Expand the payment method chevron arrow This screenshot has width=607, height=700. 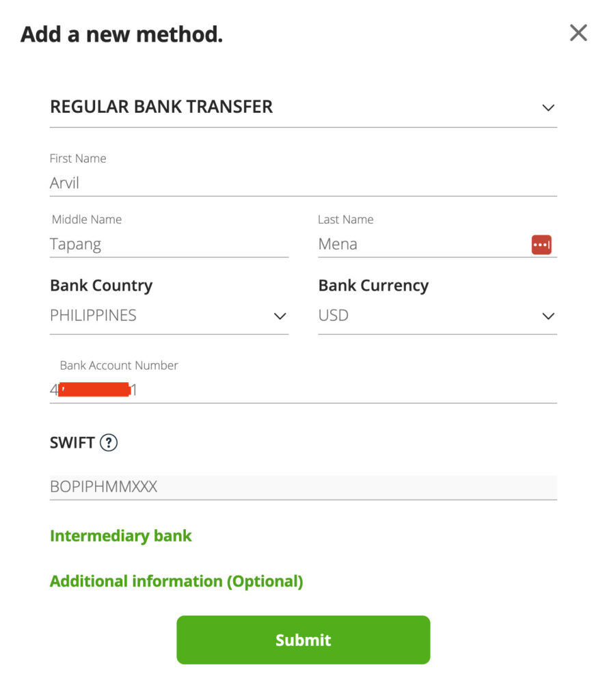point(548,108)
